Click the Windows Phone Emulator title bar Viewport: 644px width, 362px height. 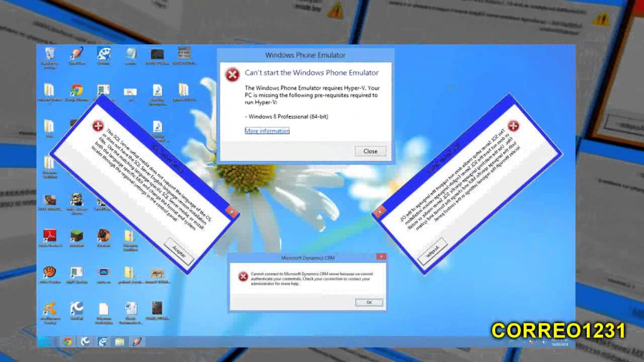(x=305, y=55)
